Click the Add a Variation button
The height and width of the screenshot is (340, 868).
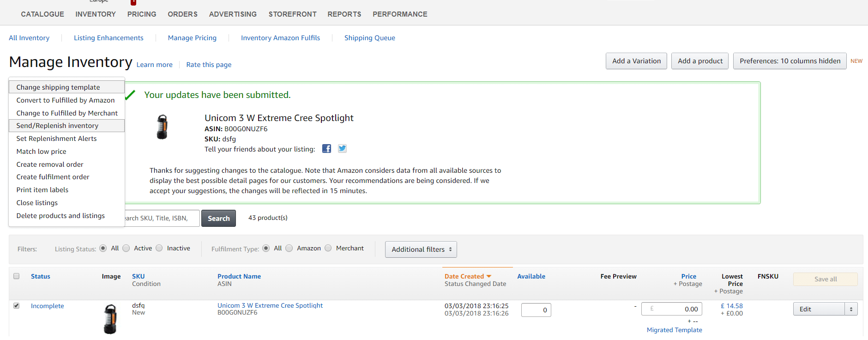tap(636, 61)
